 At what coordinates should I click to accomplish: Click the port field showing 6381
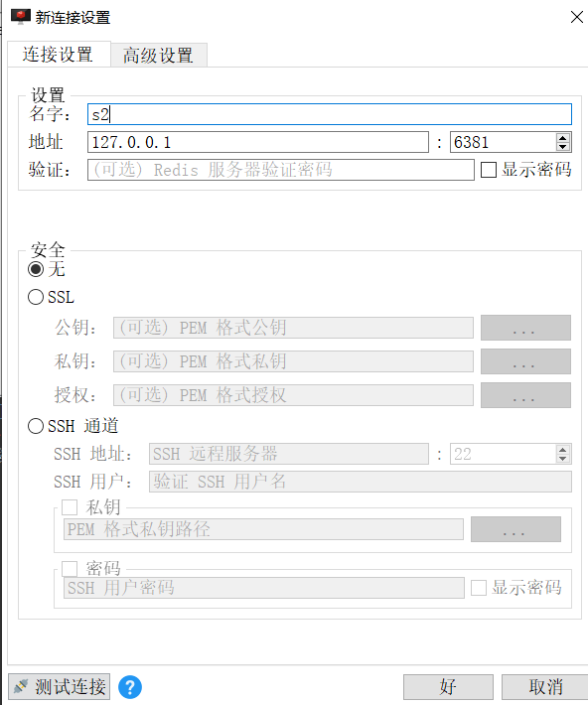click(x=503, y=143)
